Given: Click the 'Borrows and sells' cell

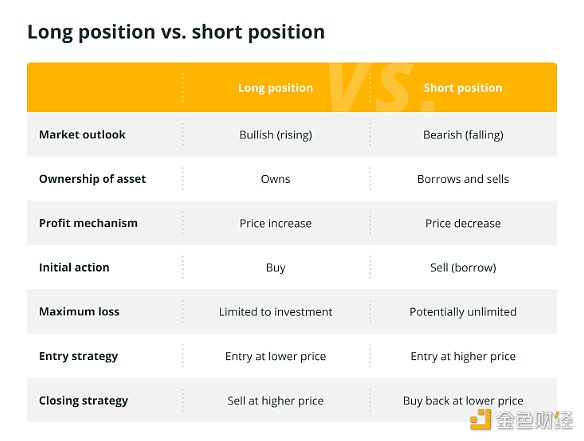Looking at the screenshot, I should 463,179.
